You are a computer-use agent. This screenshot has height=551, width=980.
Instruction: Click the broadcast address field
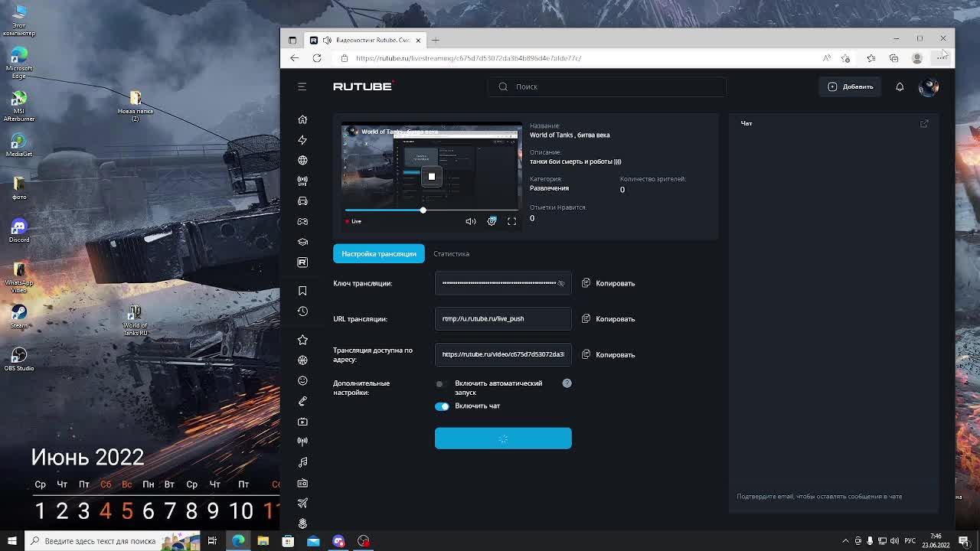(503, 354)
